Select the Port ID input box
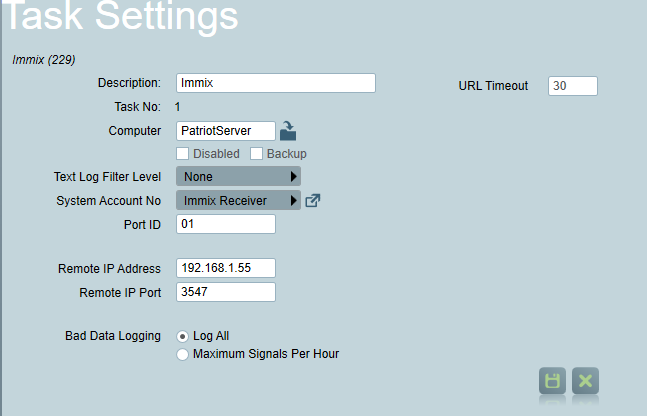The image size is (647, 416). tap(226, 224)
